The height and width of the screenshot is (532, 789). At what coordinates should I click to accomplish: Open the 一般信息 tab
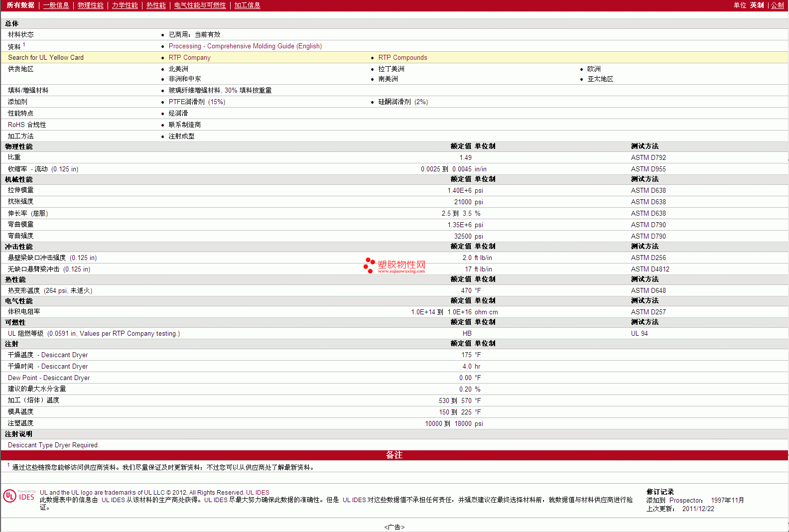click(56, 5)
